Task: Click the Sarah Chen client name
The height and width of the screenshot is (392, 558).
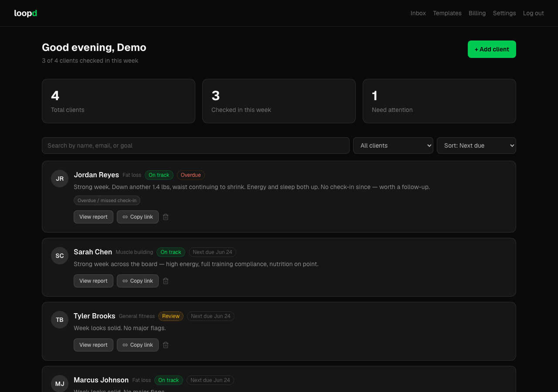Action: click(x=93, y=252)
